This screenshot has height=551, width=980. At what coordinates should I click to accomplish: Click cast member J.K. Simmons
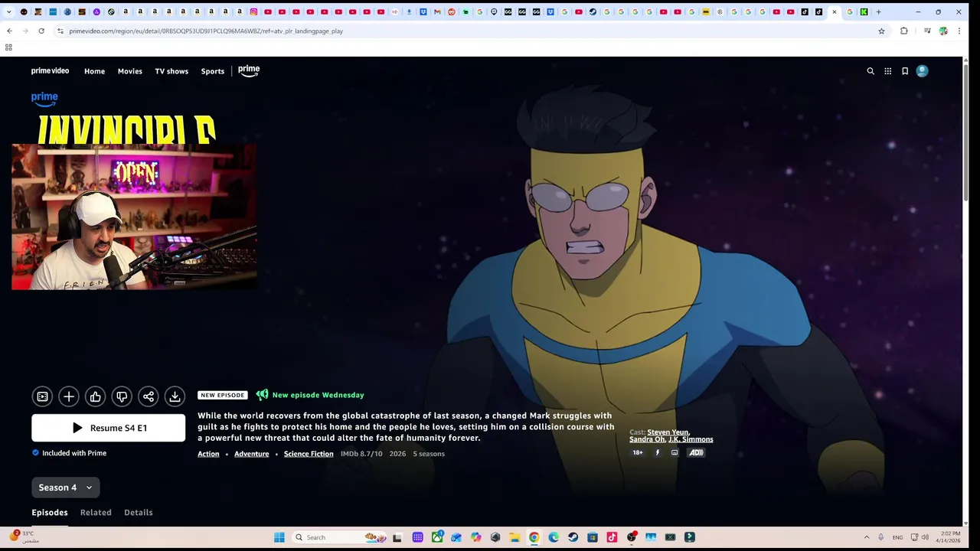click(x=691, y=439)
